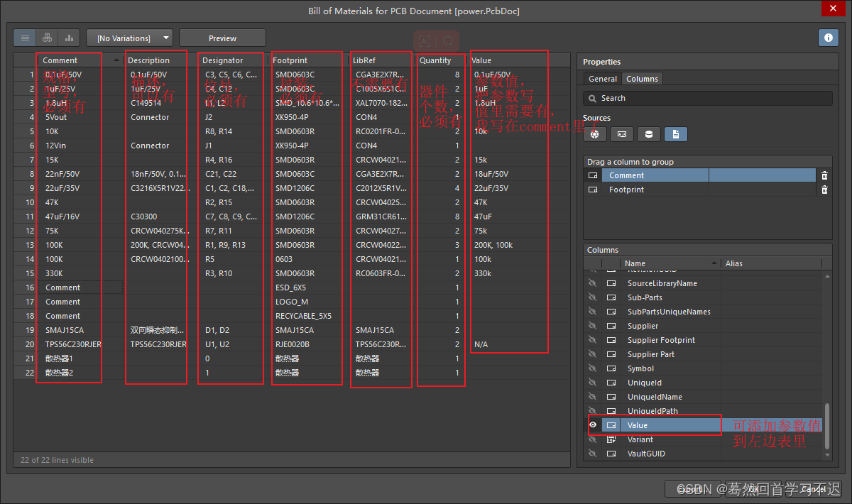This screenshot has height=504, width=852.
Task: Click the Preview button
Action: (x=222, y=38)
